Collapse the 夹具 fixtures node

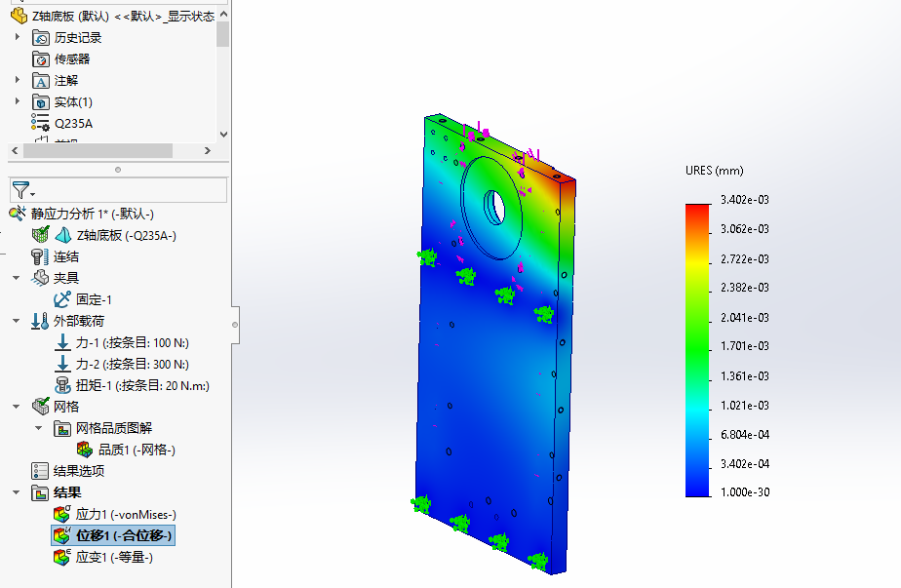pyautogui.click(x=16, y=278)
